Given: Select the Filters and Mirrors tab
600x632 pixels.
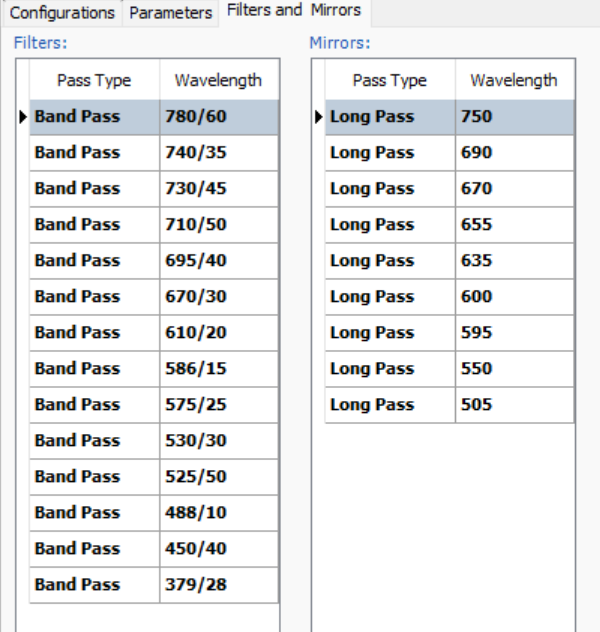Looking at the screenshot, I should (x=293, y=11).
